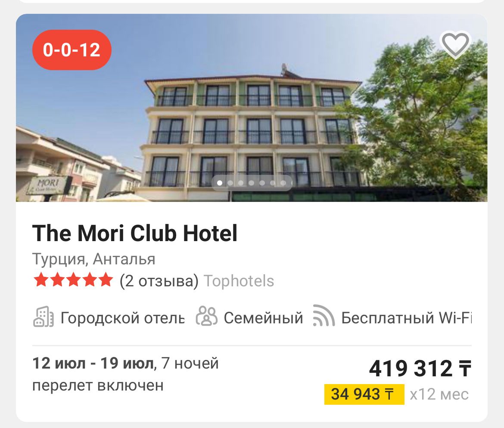The width and height of the screenshot is (504, 428).
Task: Tap the free Wi-Fi signal icon
Action: (324, 316)
